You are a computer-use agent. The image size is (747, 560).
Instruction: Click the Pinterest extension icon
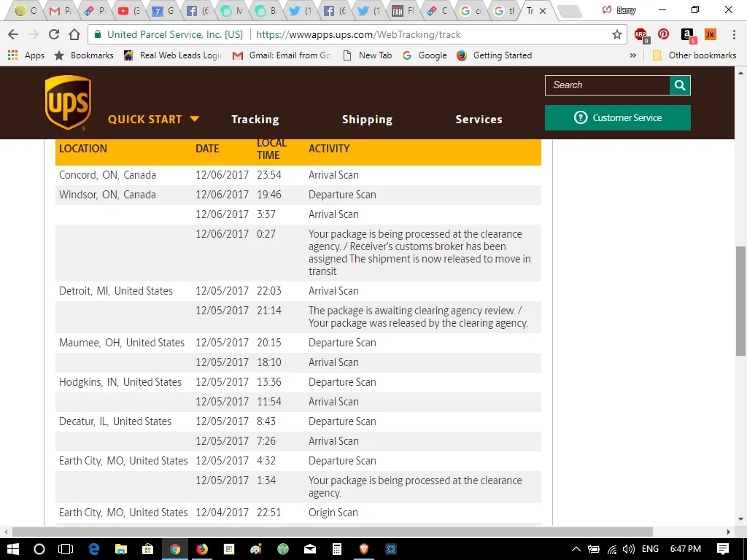(663, 34)
